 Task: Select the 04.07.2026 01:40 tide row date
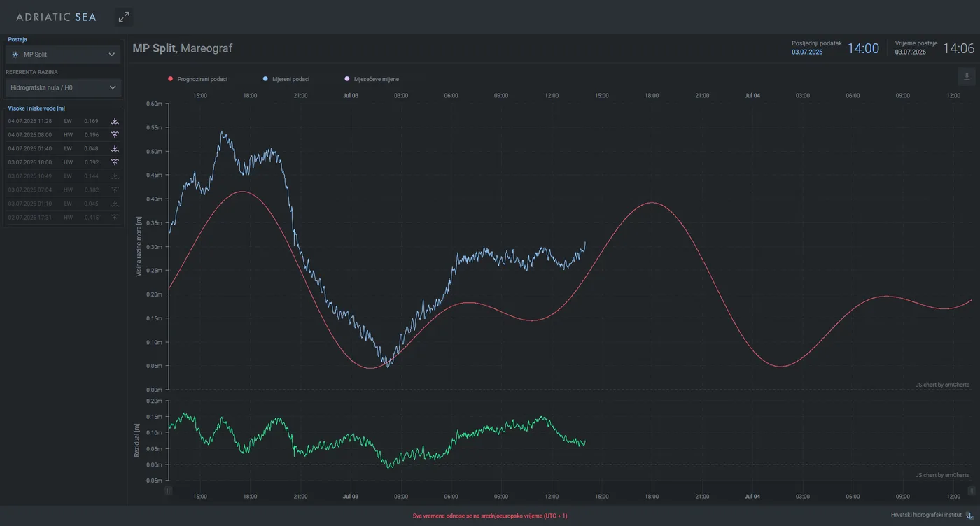tap(30, 149)
